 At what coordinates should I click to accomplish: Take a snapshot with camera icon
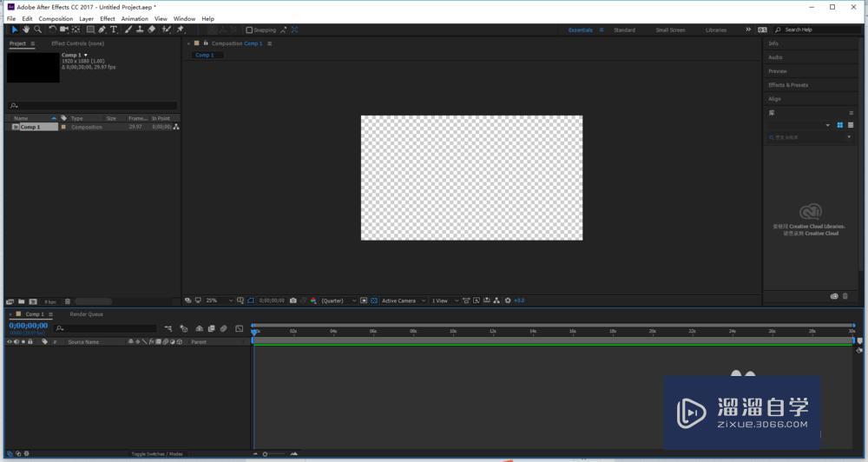click(293, 300)
